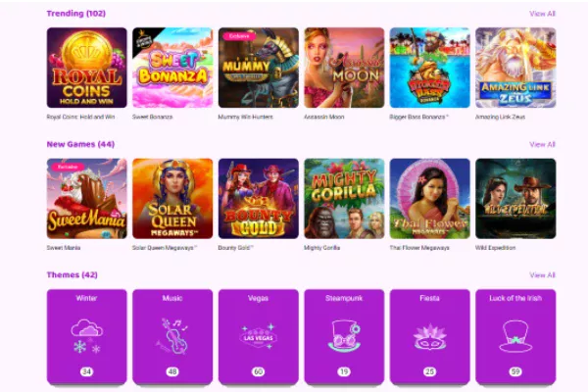Viewport: 588px width, 392px height.
Task: Open the Luck of the Irish hat icon
Action: 515,336
